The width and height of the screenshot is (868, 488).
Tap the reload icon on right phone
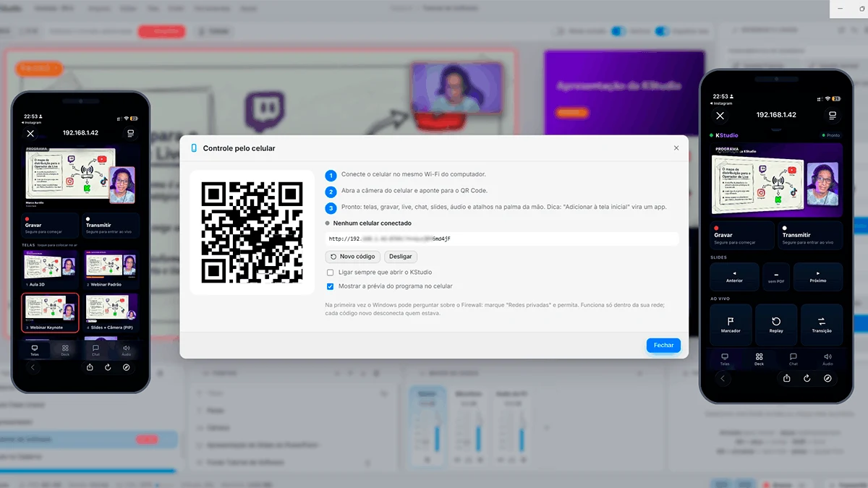(807, 378)
